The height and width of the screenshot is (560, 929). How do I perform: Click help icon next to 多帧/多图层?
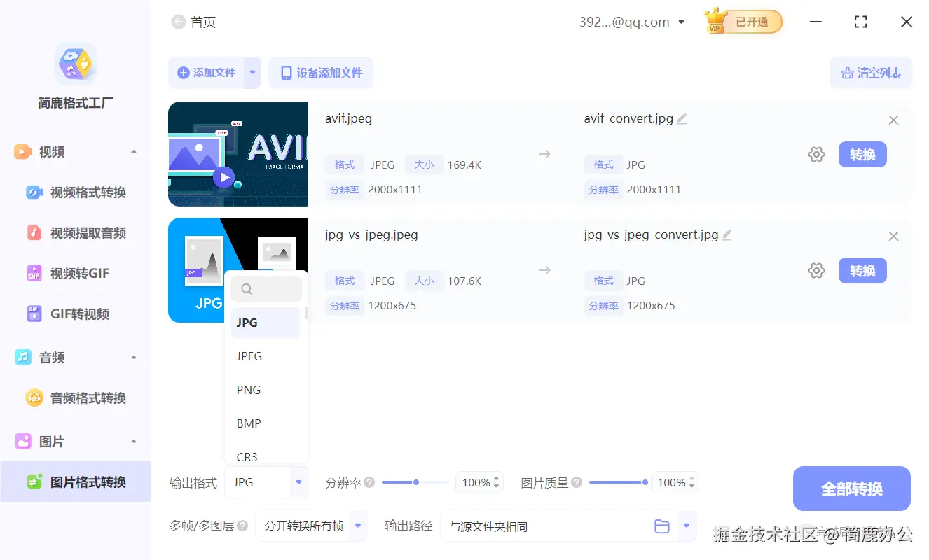tap(242, 526)
